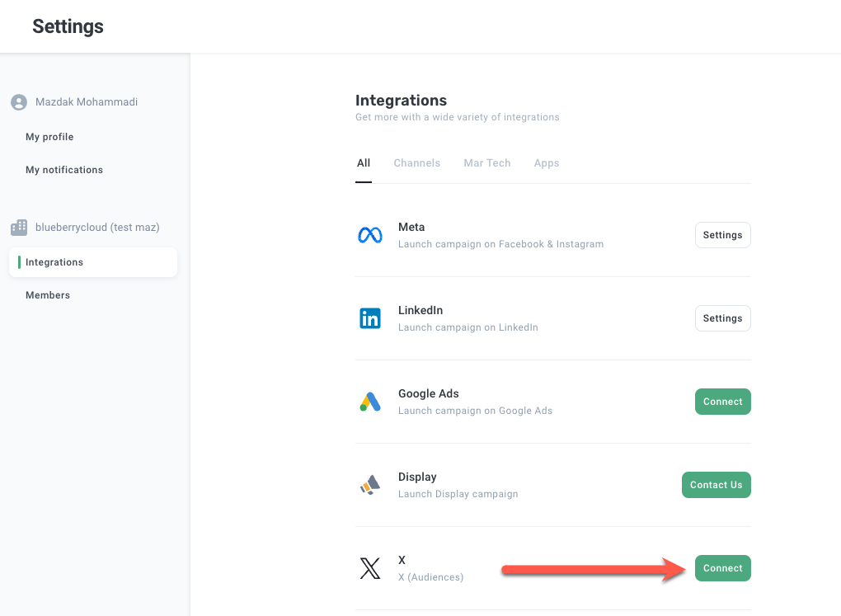The image size is (841, 616).
Task: Click the Meta logo icon
Action: (370, 236)
